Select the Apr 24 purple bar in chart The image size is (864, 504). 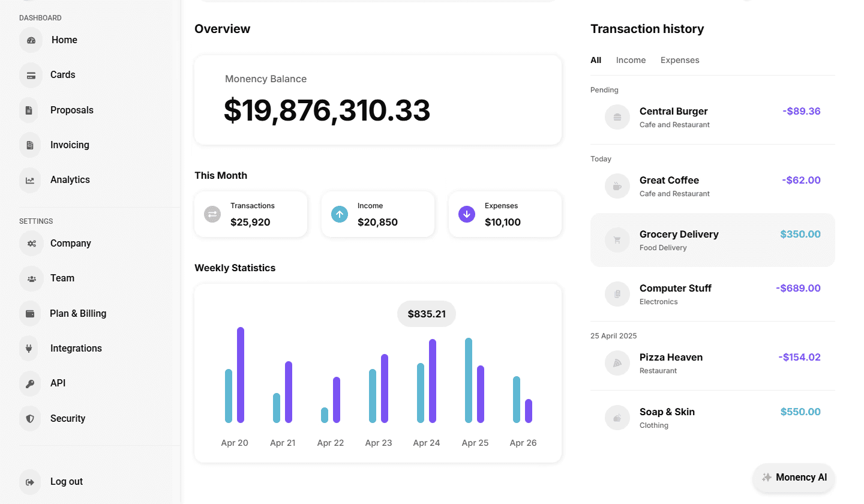[x=433, y=381]
